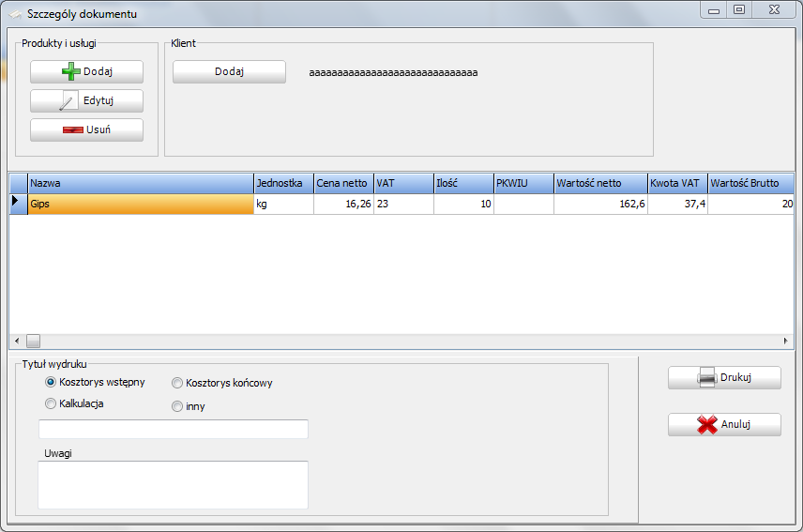Screen dimensions: 803x532
Task: Click the printer icon on Drukuj
Action: tap(707, 378)
